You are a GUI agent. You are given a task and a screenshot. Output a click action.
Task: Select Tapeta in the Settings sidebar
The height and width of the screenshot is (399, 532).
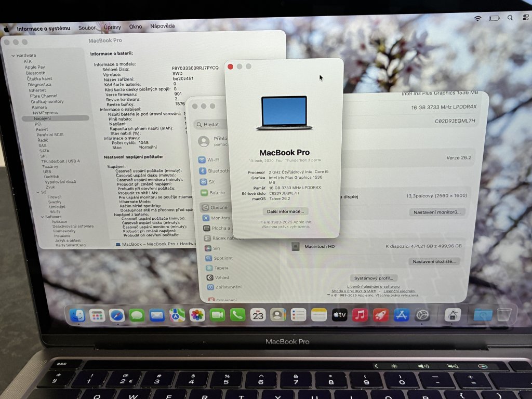(217, 268)
